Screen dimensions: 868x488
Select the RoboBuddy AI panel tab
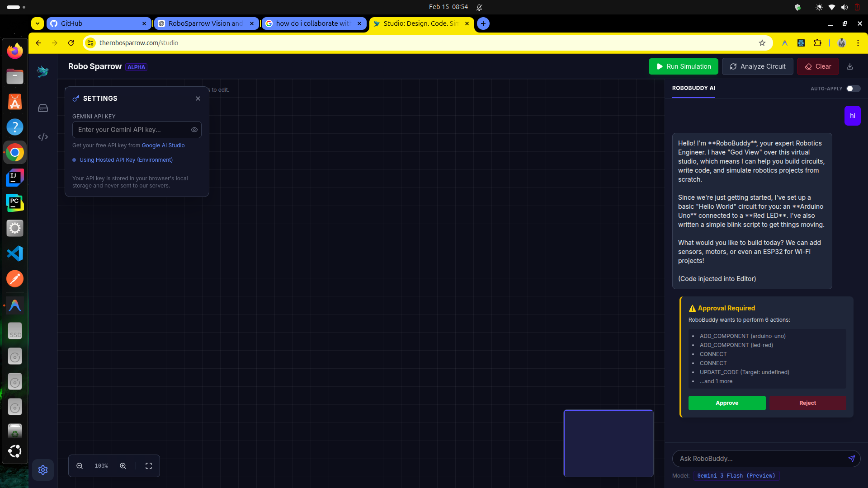(x=693, y=88)
